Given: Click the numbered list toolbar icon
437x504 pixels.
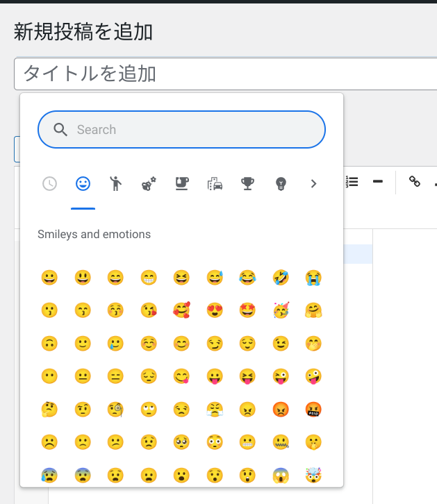Looking at the screenshot, I should [x=352, y=182].
